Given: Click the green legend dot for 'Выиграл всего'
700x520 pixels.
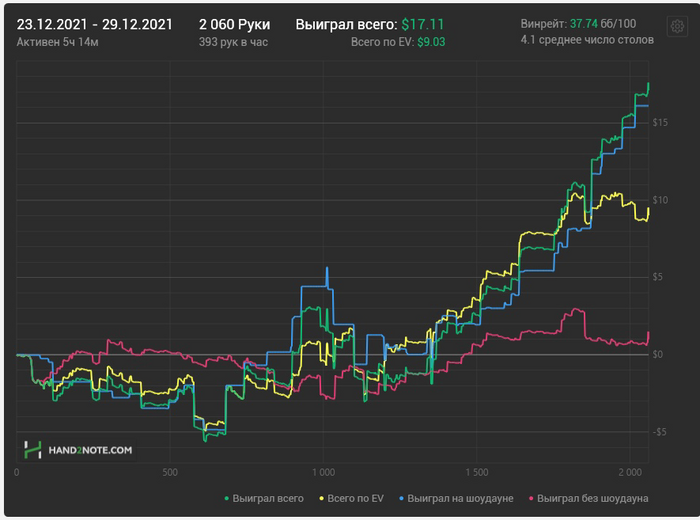Looking at the screenshot, I should click(x=227, y=498).
